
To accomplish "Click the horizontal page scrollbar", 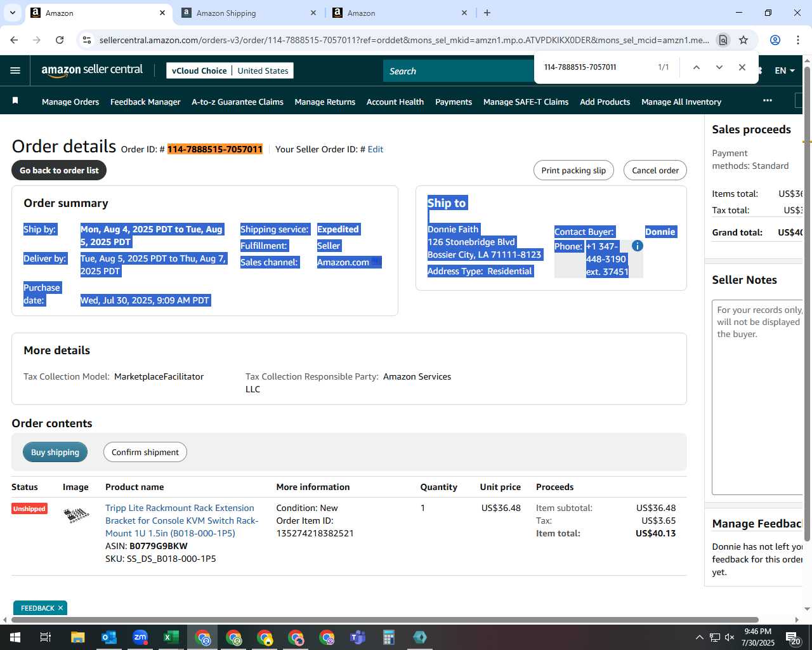I will [384, 620].
